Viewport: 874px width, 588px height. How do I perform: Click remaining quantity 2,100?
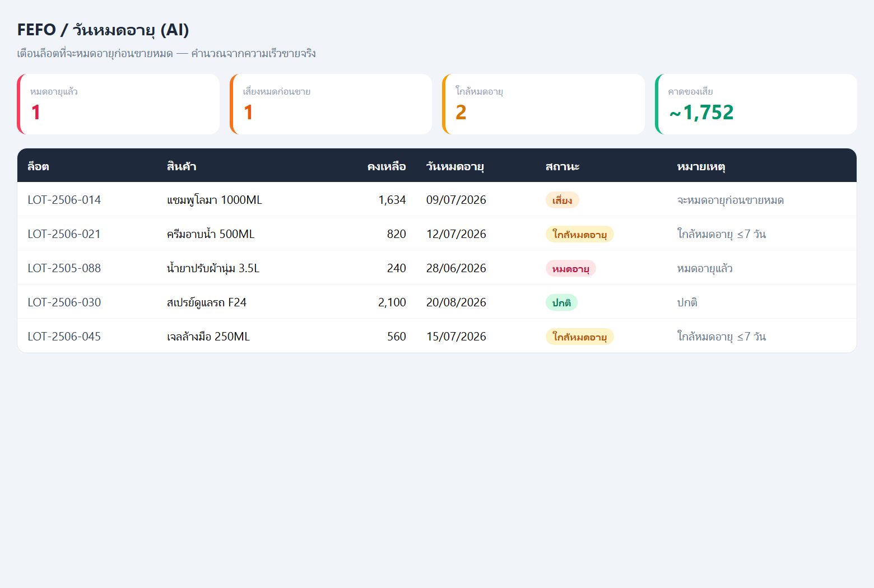[x=392, y=302]
